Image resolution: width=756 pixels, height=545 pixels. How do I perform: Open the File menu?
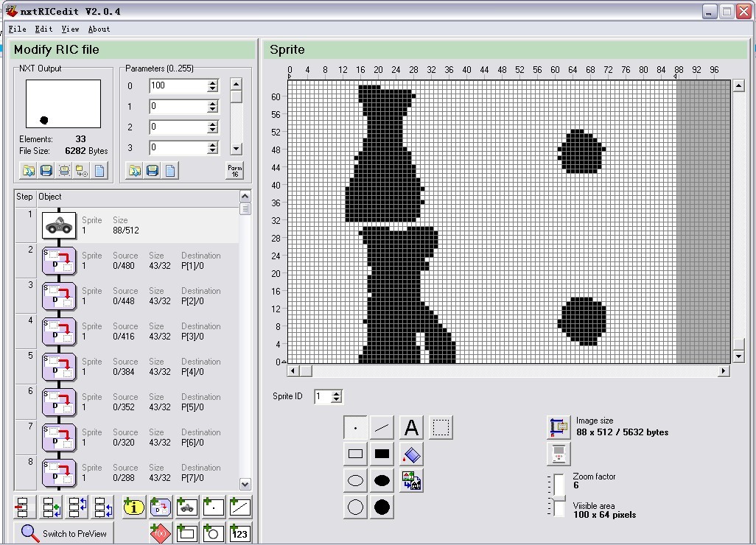click(x=18, y=29)
